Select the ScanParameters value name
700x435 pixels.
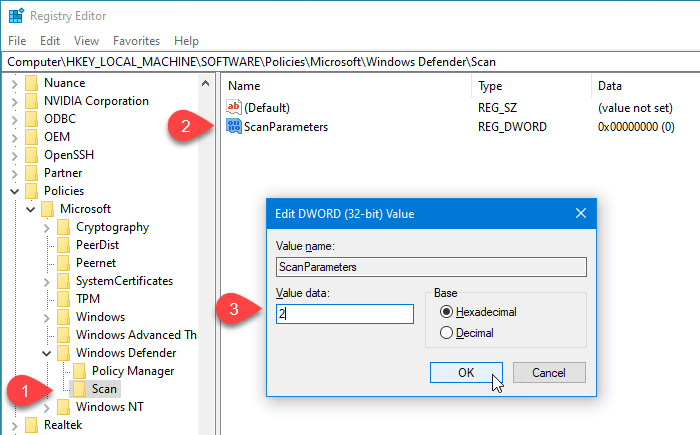click(286, 127)
